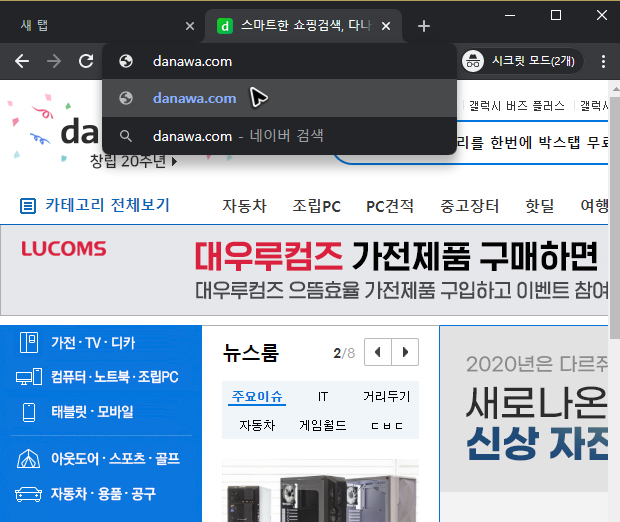Click 갤럭시 버즈 플러스 trending keyword
The width and height of the screenshot is (620, 522).
pos(516,106)
